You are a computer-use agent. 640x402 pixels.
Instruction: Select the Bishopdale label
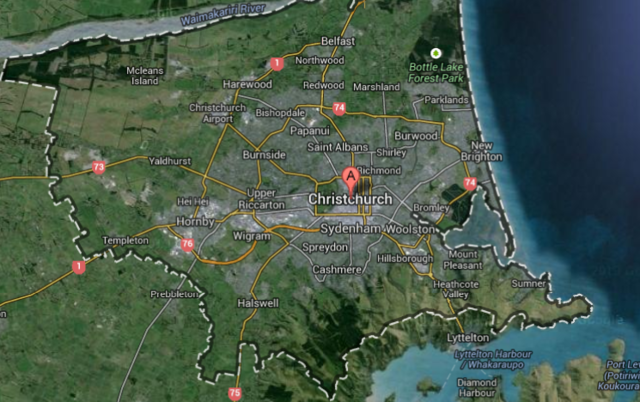click(x=280, y=113)
